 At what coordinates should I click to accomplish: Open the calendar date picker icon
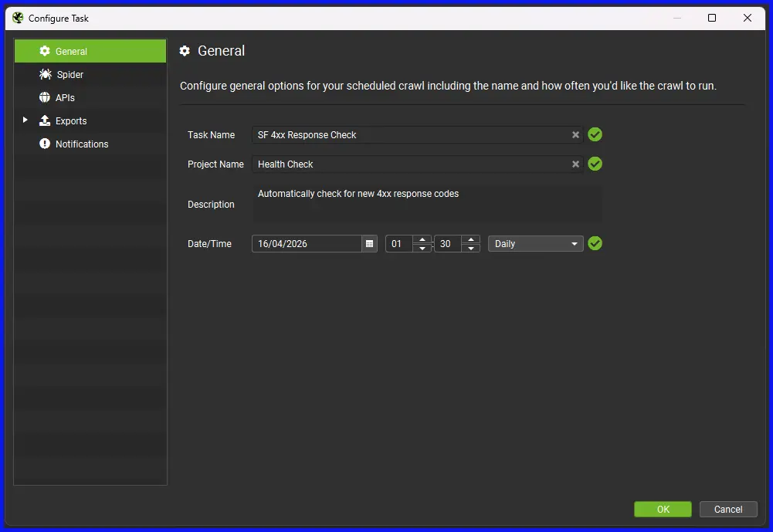369,243
